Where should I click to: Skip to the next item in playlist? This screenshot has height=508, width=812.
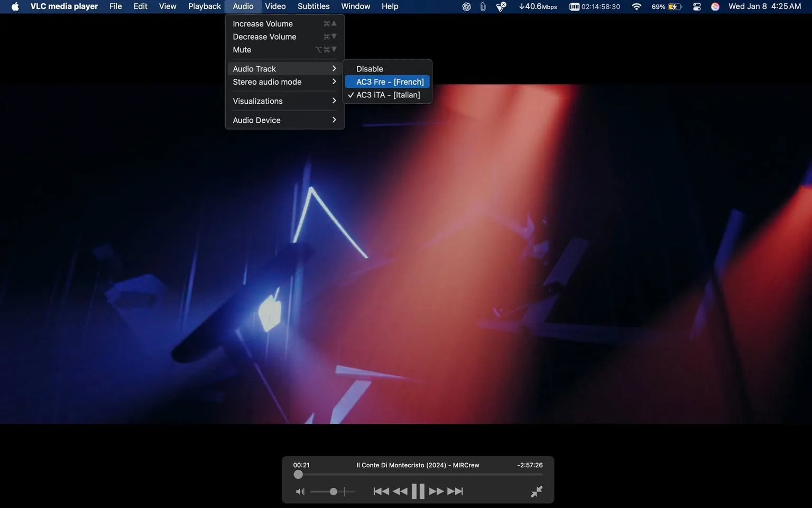point(454,491)
